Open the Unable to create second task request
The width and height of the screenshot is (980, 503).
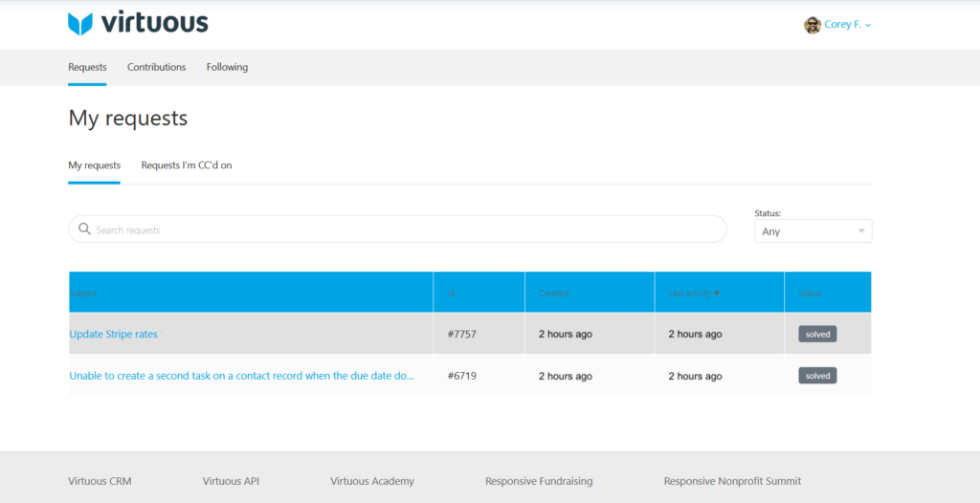click(x=241, y=376)
